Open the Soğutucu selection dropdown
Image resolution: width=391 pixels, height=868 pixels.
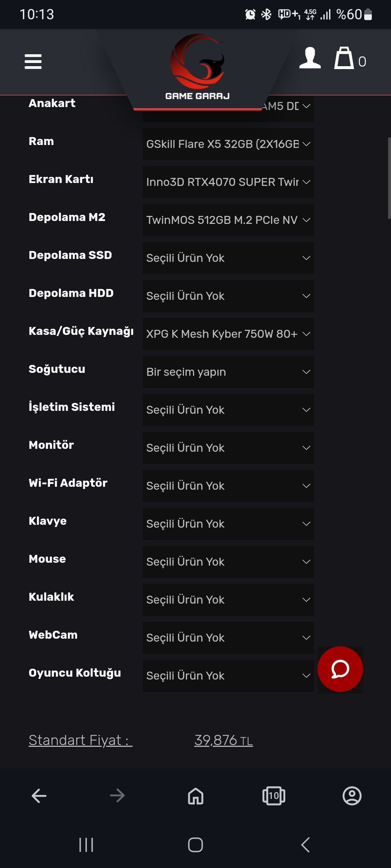(228, 372)
